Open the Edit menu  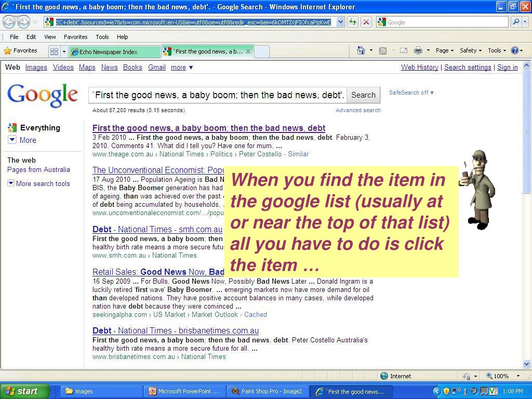coord(31,37)
